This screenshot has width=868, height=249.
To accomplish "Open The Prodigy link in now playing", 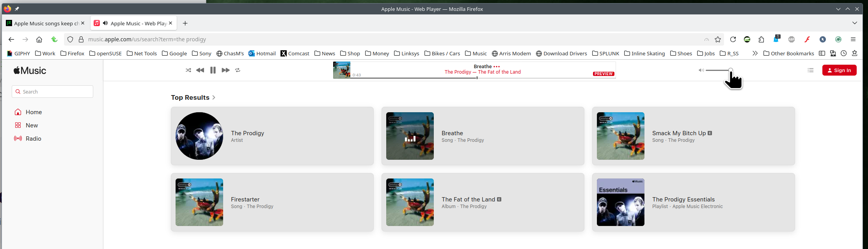I will (458, 72).
